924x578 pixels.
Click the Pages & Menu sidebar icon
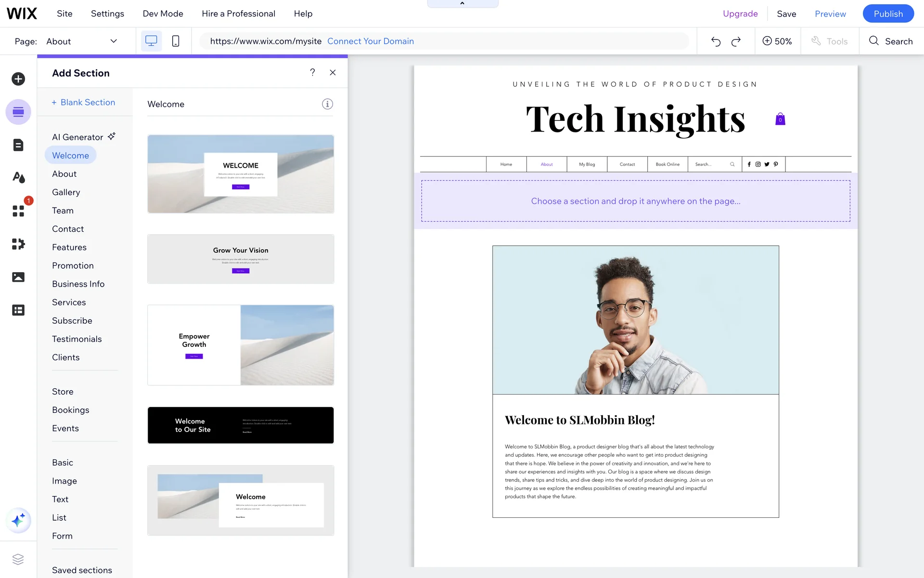(18, 145)
